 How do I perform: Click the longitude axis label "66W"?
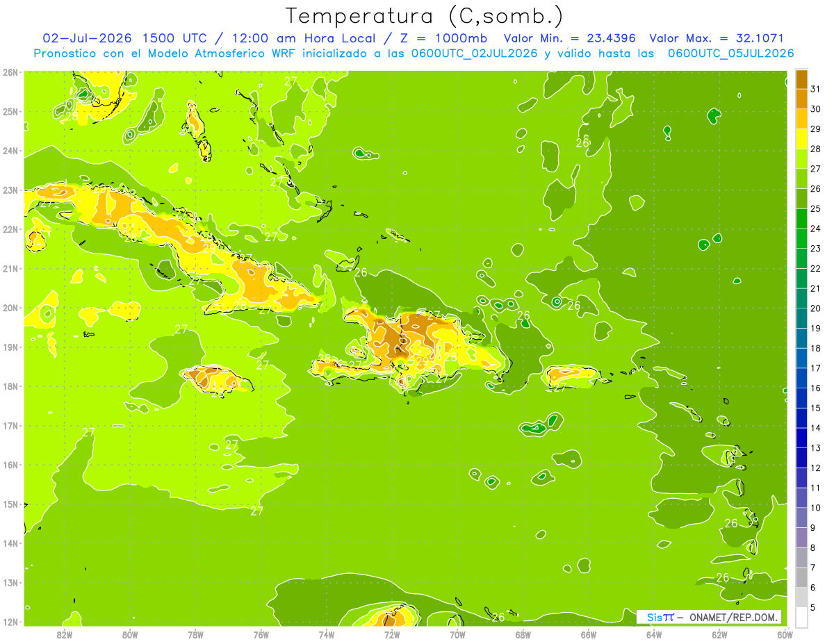pyautogui.click(x=589, y=634)
